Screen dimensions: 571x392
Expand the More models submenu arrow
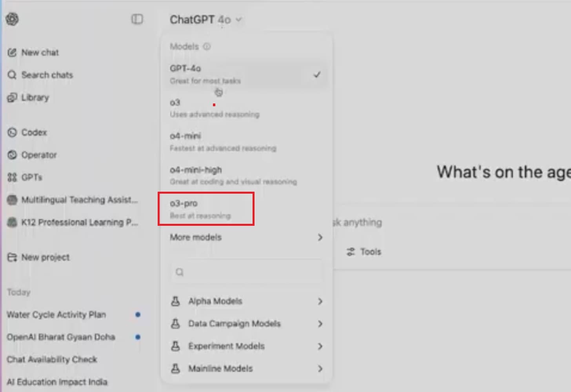click(x=320, y=237)
